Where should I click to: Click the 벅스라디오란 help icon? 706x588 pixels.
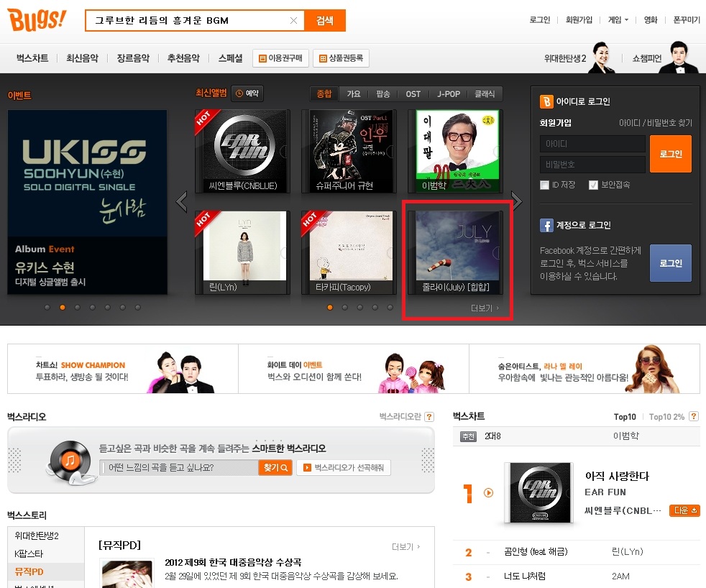pos(429,417)
